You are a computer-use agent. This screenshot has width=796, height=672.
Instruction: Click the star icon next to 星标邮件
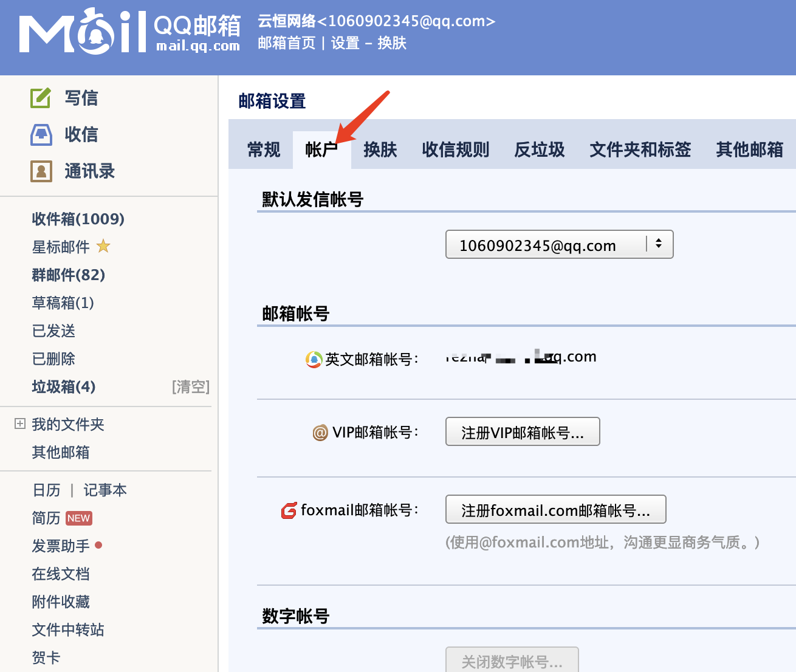[x=103, y=246]
